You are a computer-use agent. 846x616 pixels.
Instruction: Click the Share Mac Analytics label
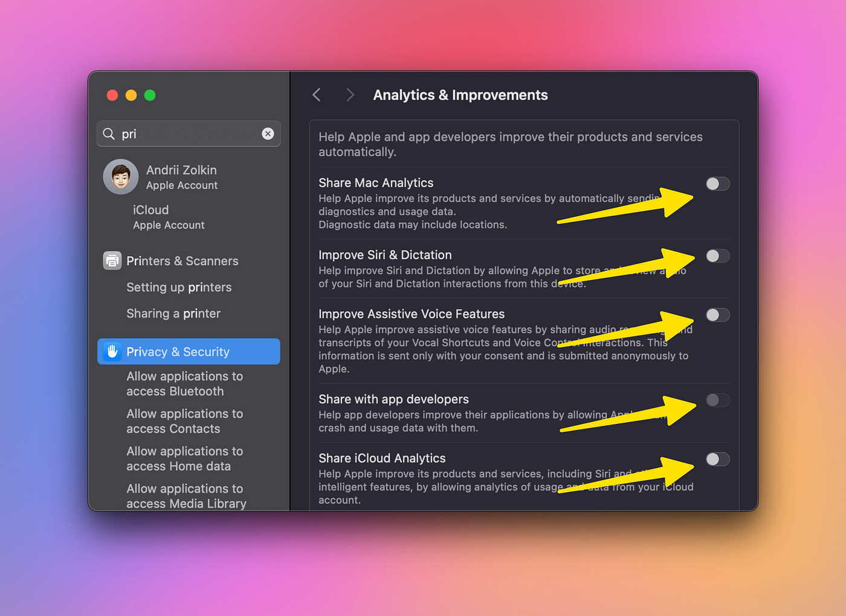coord(376,182)
